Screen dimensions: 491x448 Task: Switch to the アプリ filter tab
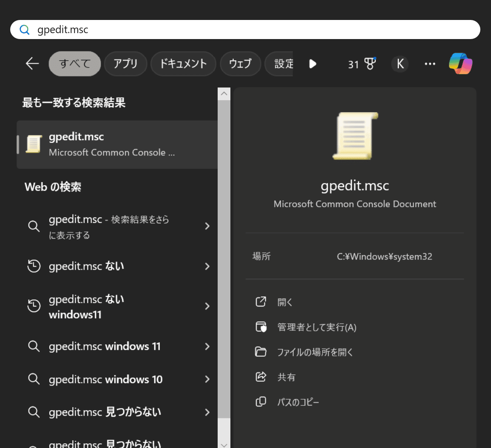tap(125, 64)
